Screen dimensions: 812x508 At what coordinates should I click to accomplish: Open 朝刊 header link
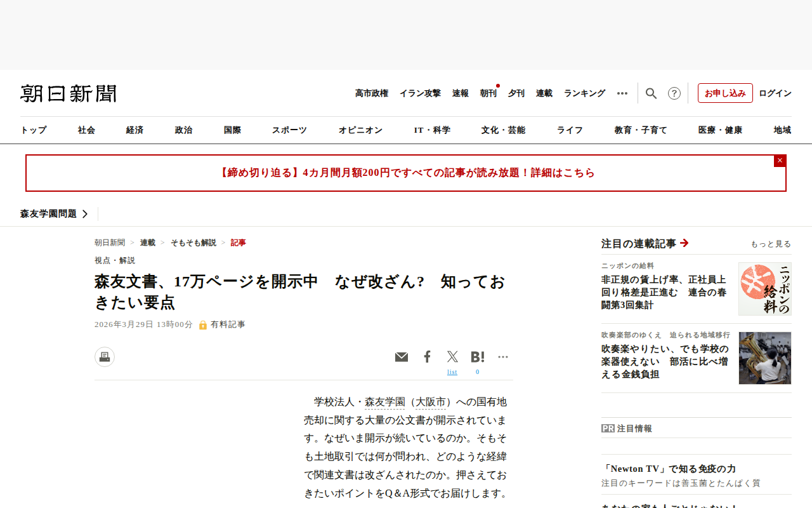point(488,93)
